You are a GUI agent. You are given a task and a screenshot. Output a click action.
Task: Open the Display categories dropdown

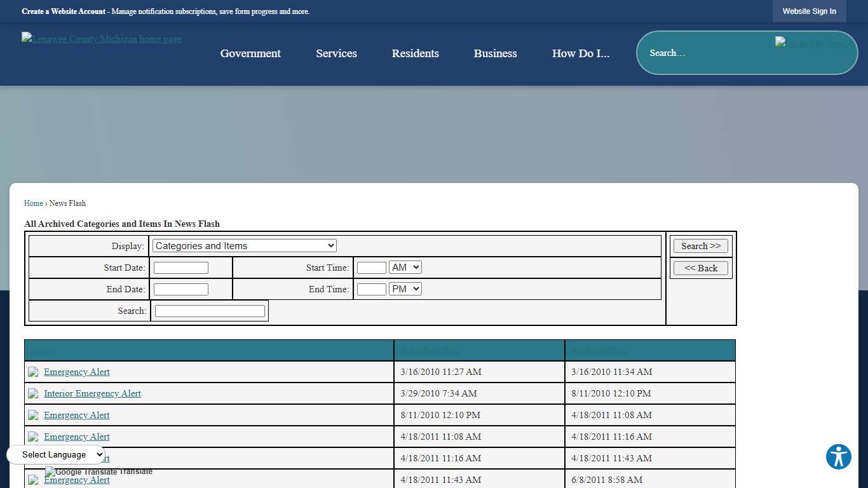coord(244,246)
